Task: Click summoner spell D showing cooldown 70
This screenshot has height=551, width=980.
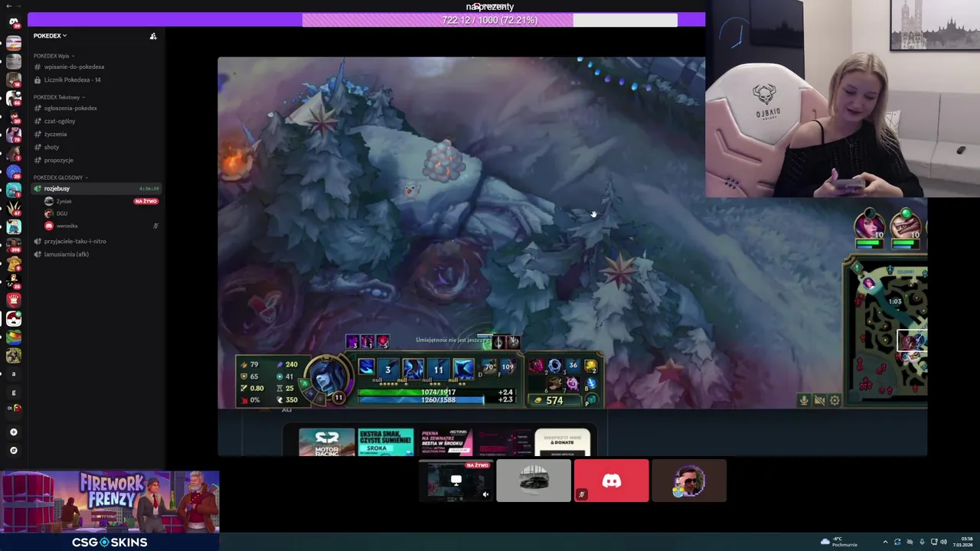Action: (x=488, y=367)
